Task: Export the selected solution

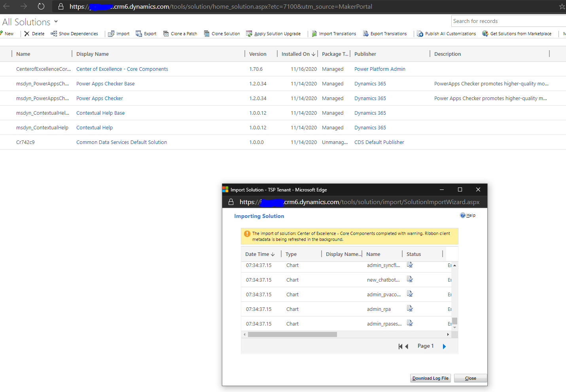Action: click(146, 34)
